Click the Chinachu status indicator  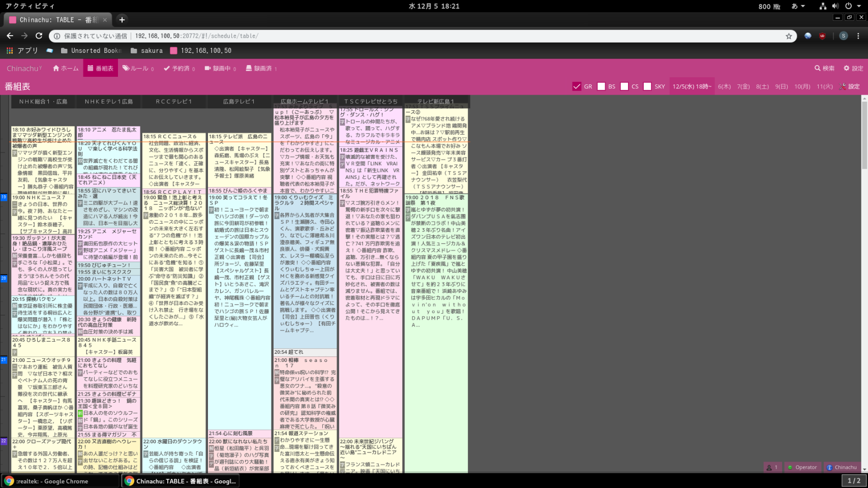pos(842,467)
